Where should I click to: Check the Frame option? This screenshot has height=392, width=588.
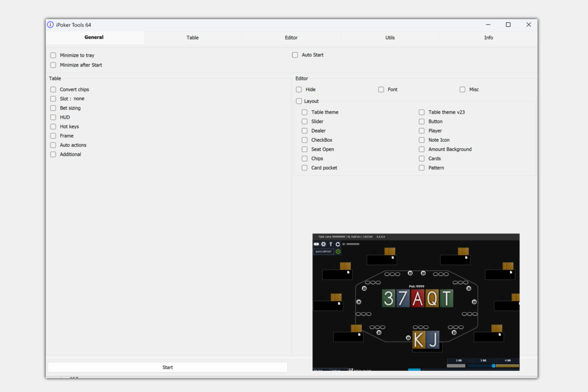(53, 135)
